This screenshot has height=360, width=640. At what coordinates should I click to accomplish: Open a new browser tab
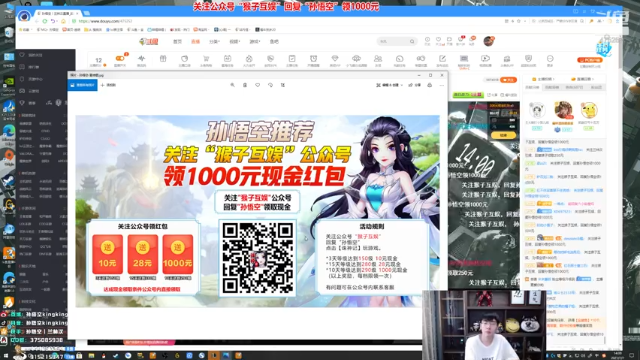86,13
